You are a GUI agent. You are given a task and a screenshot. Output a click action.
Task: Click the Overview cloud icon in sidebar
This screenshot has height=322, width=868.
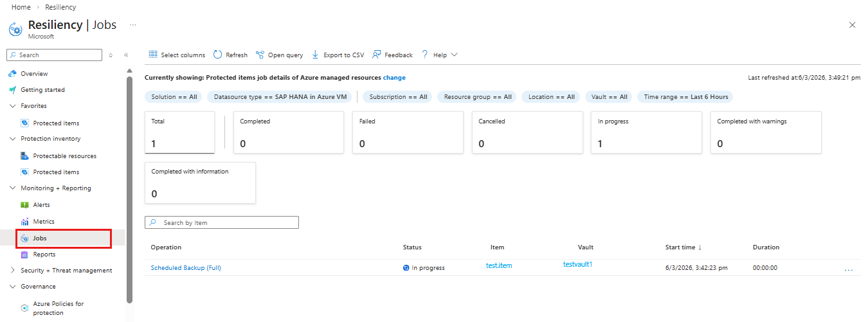pyautogui.click(x=12, y=74)
